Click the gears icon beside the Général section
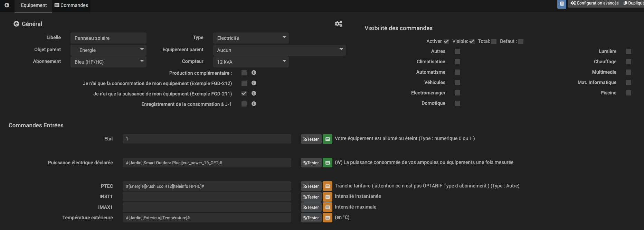Image resolution: width=644 pixels, height=230 pixels. pos(338,24)
